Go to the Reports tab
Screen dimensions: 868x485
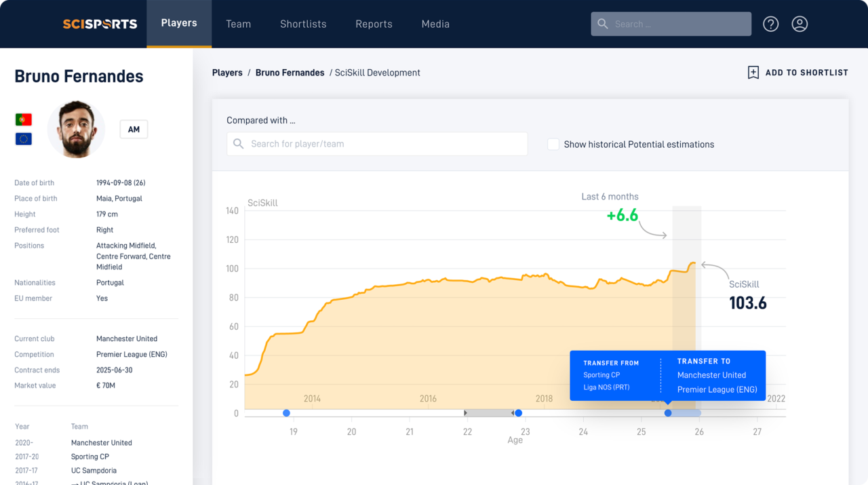[x=374, y=24]
